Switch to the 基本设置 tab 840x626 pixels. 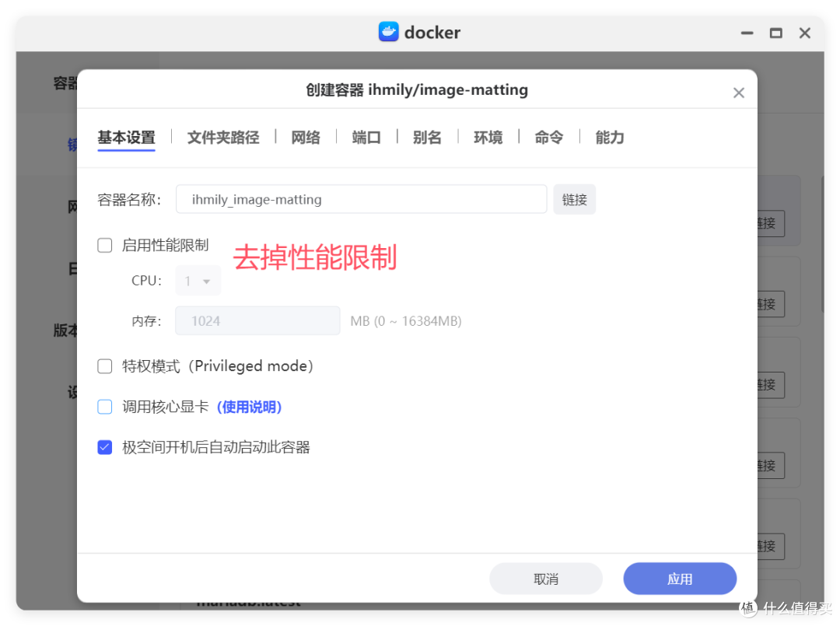pyautogui.click(x=127, y=138)
